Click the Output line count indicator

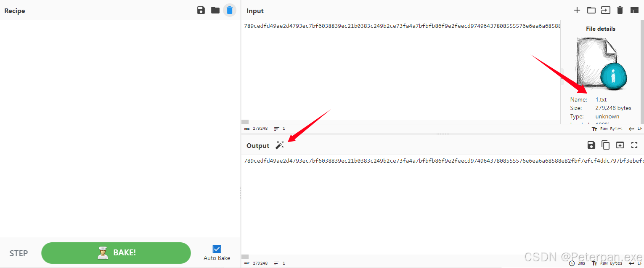click(x=279, y=263)
